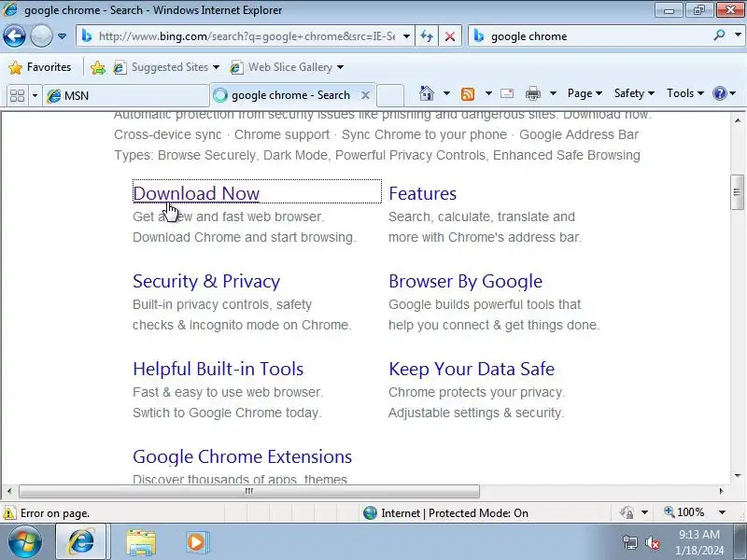
Task: Click the Internet Explorer taskbar icon
Action: pyautogui.click(x=81, y=542)
